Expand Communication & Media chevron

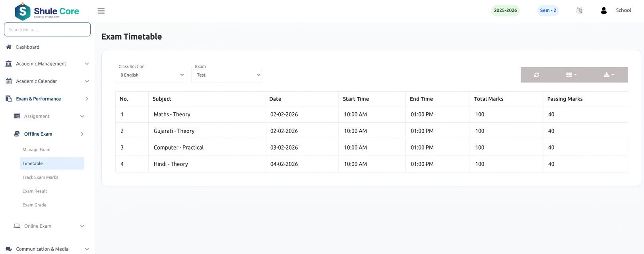click(87, 249)
